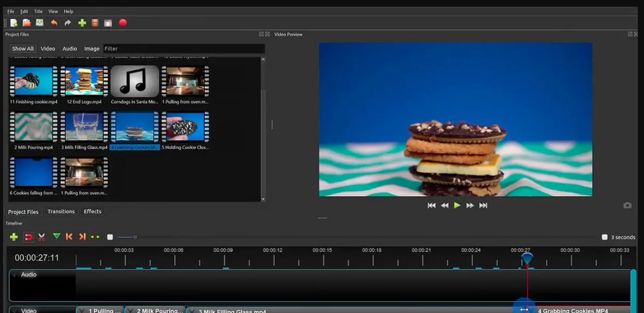Click the timeline zoom slider handle
Screen dimensions: 644x313
click(135, 237)
